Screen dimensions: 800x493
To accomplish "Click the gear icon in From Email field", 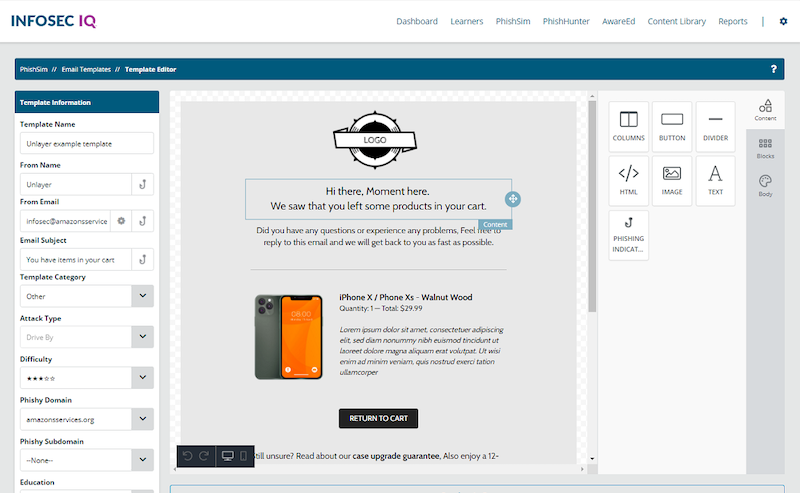I will pyautogui.click(x=121, y=221).
